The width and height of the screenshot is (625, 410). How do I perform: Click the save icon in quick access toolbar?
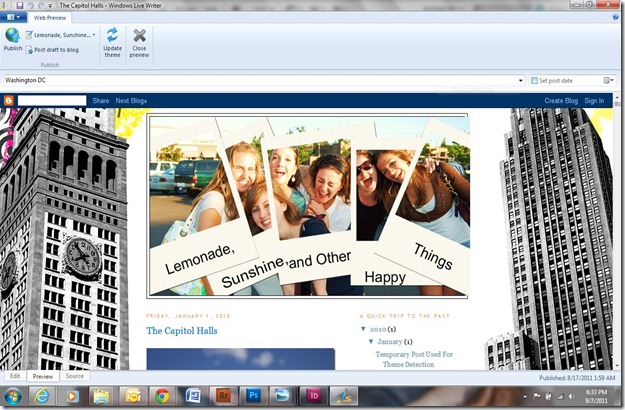[20, 5]
